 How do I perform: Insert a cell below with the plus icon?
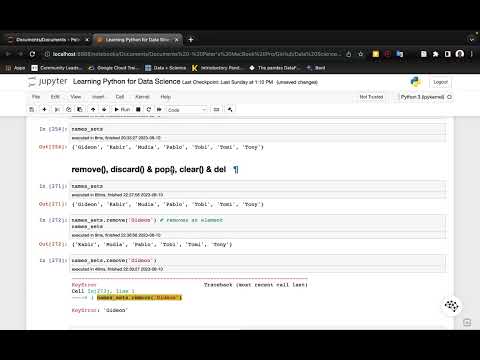tap(44, 109)
